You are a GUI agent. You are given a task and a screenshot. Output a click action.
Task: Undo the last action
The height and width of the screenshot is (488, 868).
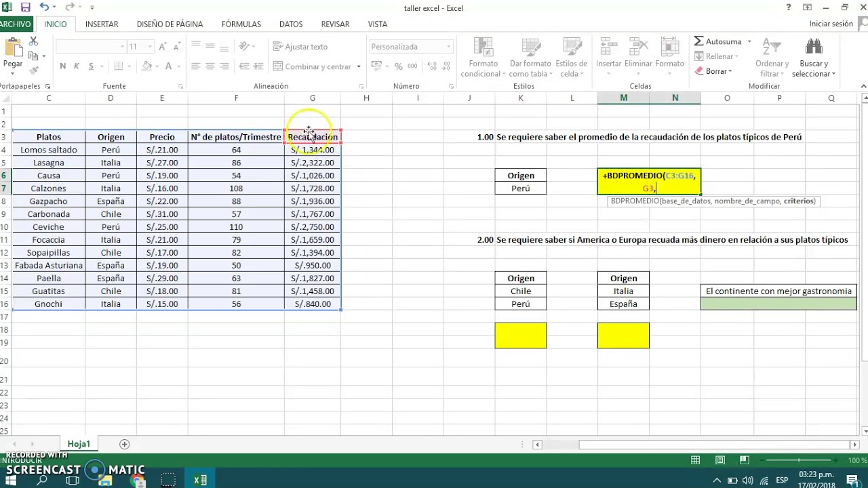click(x=44, y=7)
